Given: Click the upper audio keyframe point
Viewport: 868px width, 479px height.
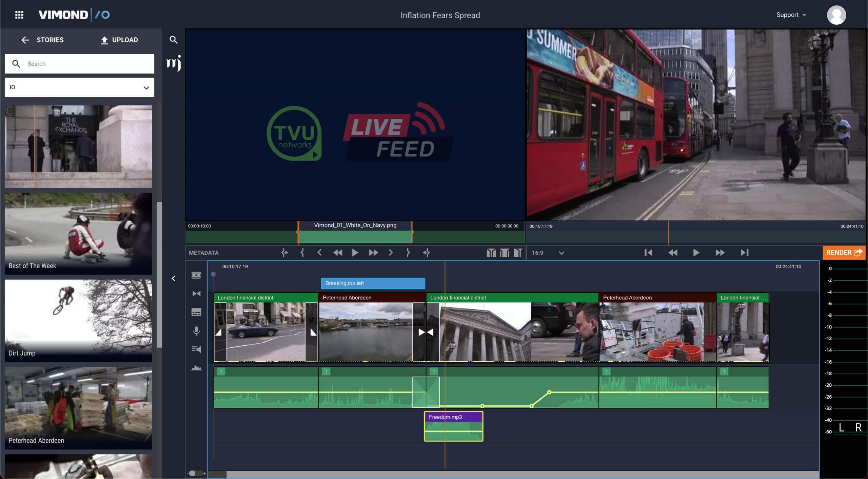Looking at the screenshot, I should pyautogui.click(x=549, y=392).
